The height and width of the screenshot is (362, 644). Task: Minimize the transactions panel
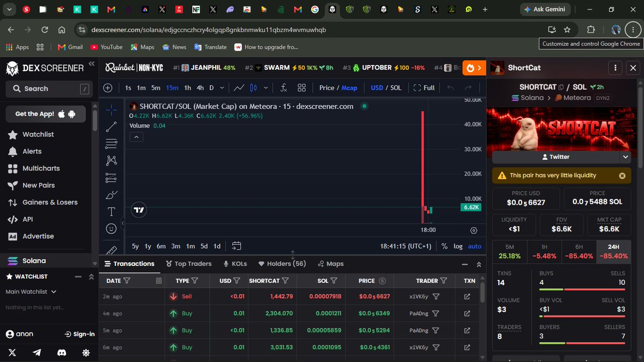(x=465, y=264)
